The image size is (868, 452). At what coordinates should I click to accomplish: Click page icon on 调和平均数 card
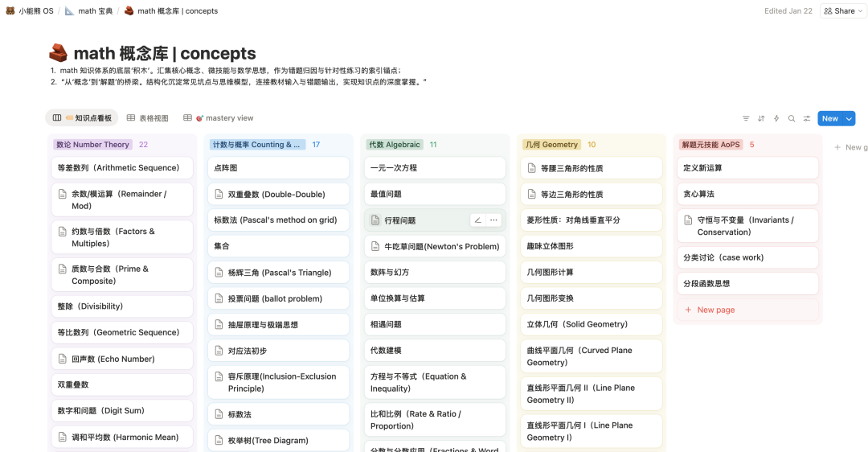click(x=63, y=437)
